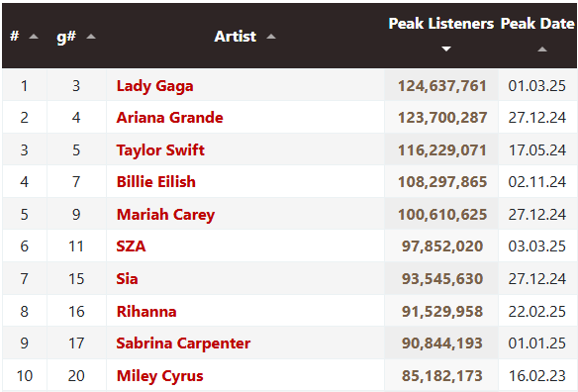Open the Billie Eilish link
The width and height of the screenshot is (578, 392).
click(x=156, y=182)
